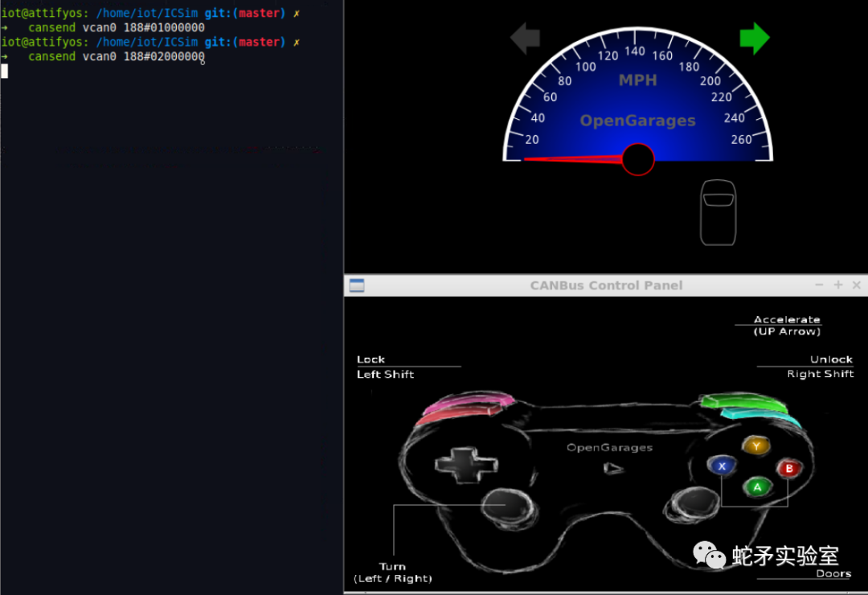Click the car door status outline
The width and height of the screenshot is (868, 595).
718,212
